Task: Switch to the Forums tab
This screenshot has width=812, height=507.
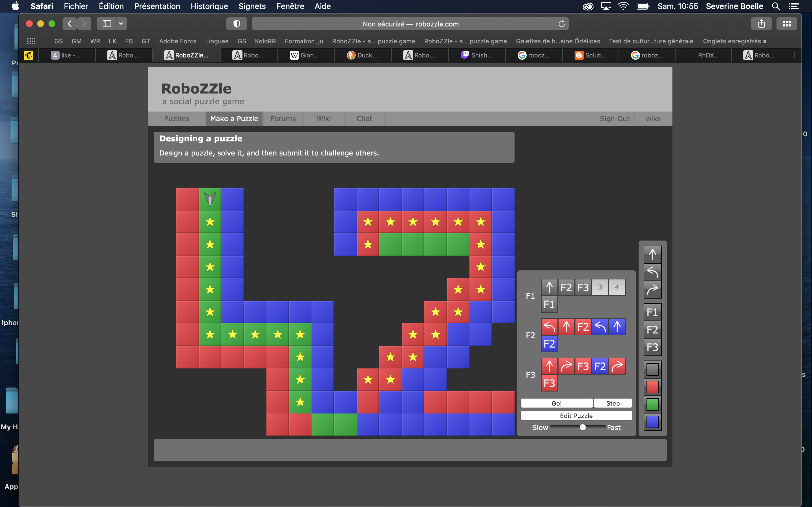Action: point(283,119)
